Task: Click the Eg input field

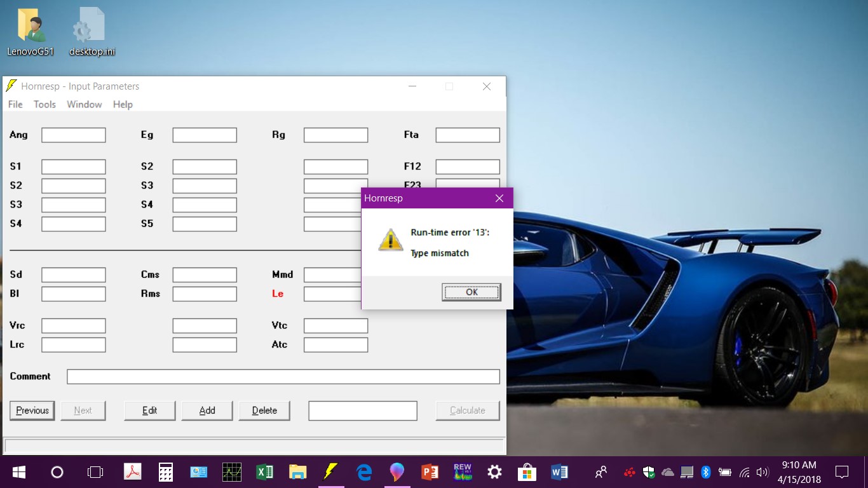Action: 205,135
